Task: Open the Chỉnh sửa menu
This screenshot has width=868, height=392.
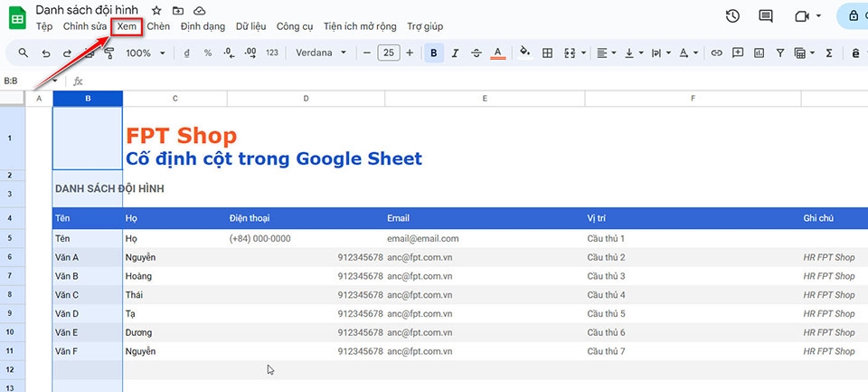Action: (x=85, y=26)
